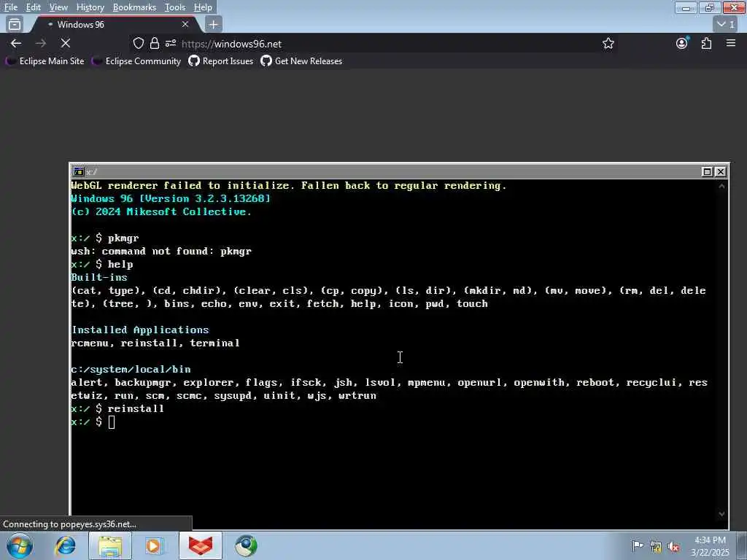Screen dimensions: 747x560
Task: Open a new browser tab
Action: tap(214, 24)
